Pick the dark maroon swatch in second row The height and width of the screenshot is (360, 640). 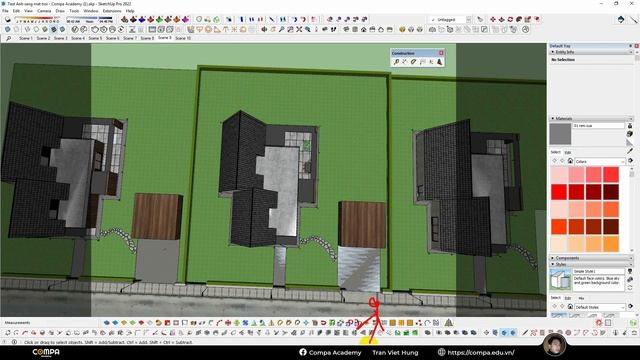tap(611, 192)
